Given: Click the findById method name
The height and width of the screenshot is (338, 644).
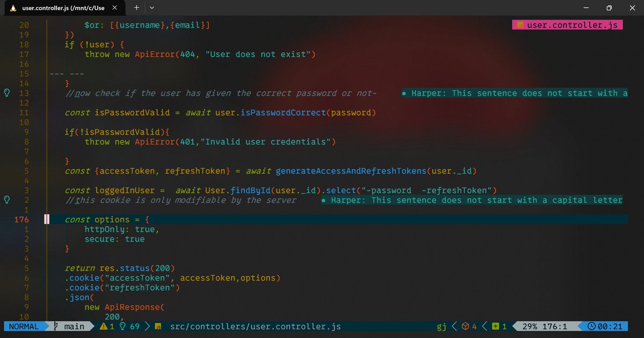Looking at the screenshot, I should point(251,190).
